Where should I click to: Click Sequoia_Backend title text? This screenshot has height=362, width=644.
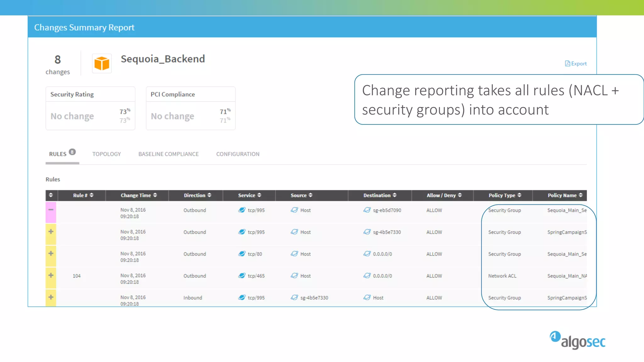pyautogui.click(x=163, y=59)
